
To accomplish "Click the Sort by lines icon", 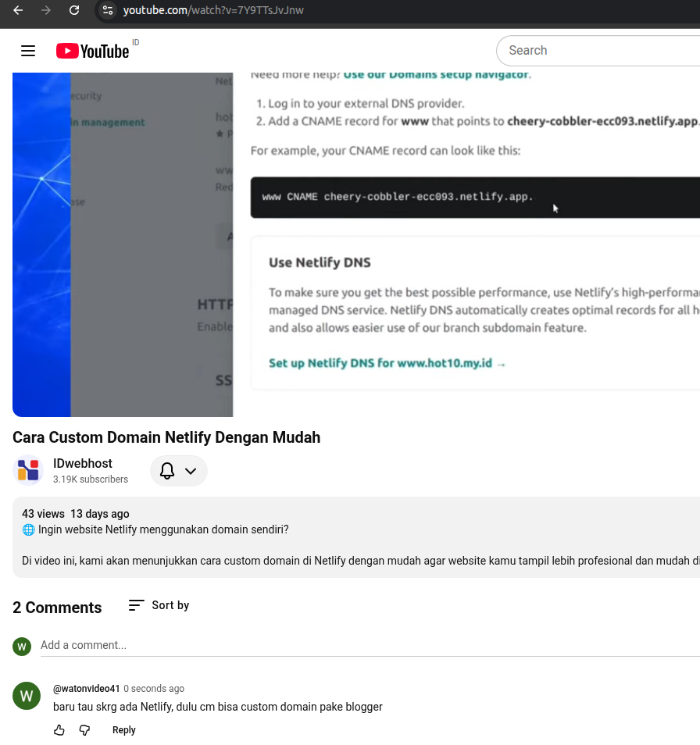I will [137, 605].
